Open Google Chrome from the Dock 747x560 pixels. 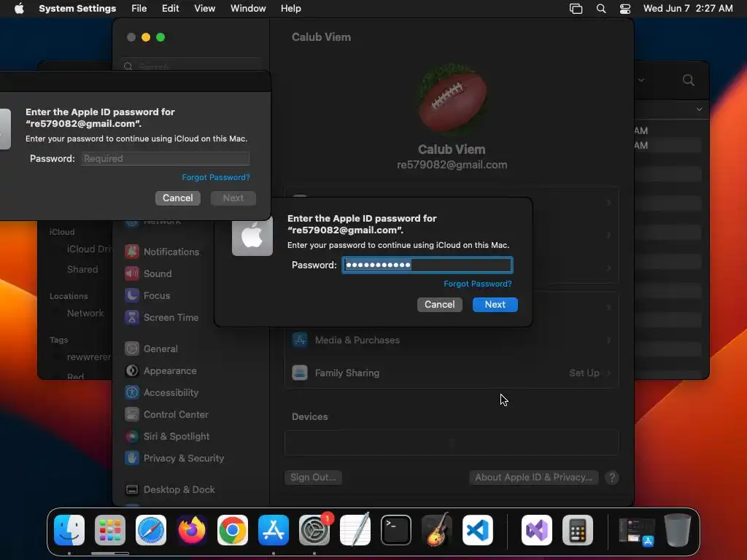233,530
